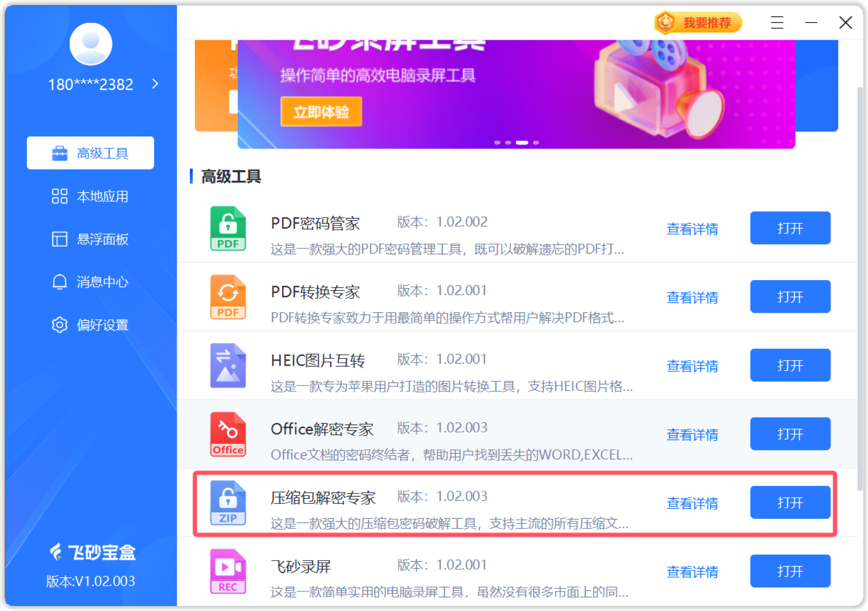Open 本地应用 in the sidebar
The height and width of the screenshot is (611, 868).
[x=90, y=196]
